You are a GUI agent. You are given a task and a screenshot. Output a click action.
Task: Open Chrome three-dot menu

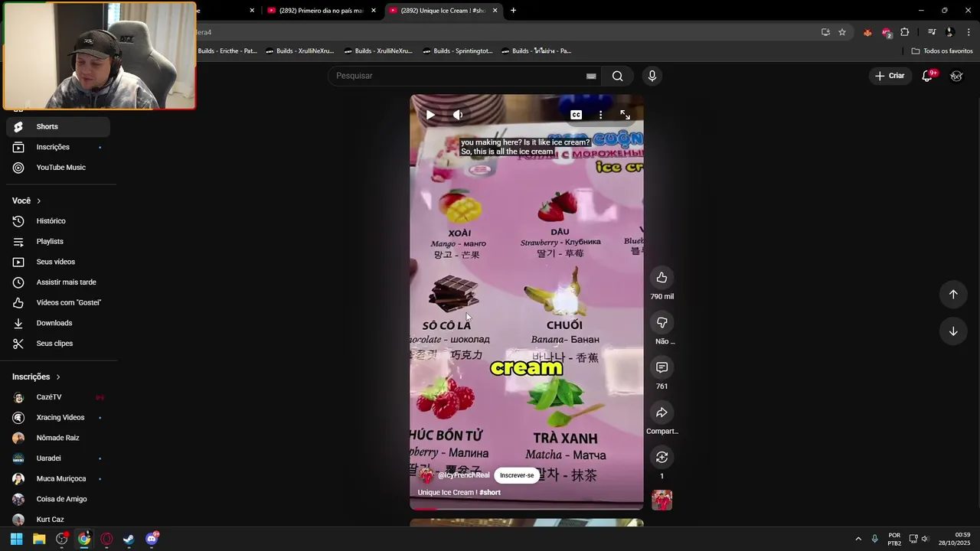click(969, 32)
